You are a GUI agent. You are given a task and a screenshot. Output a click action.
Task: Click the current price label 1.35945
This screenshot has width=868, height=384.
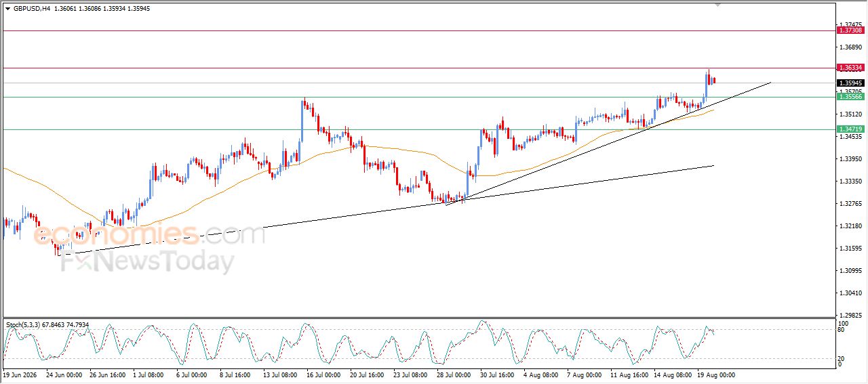[x=850, y=83]
